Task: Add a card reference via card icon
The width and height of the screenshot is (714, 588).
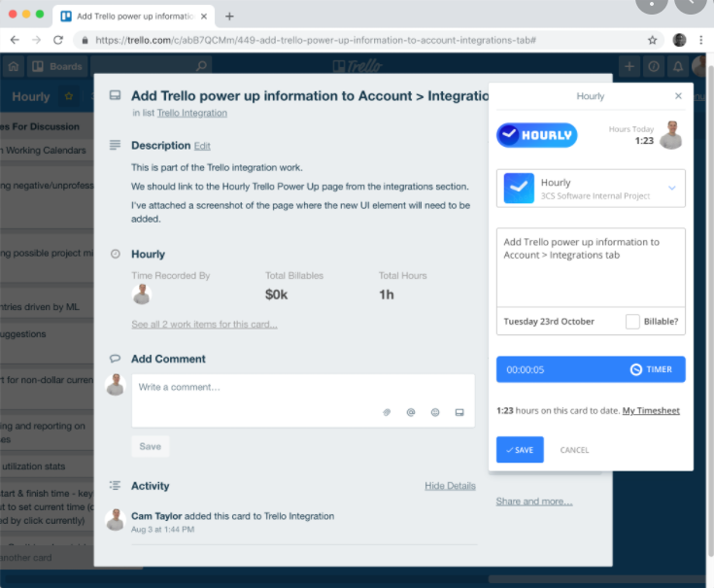Action: (x=459, y=412)
